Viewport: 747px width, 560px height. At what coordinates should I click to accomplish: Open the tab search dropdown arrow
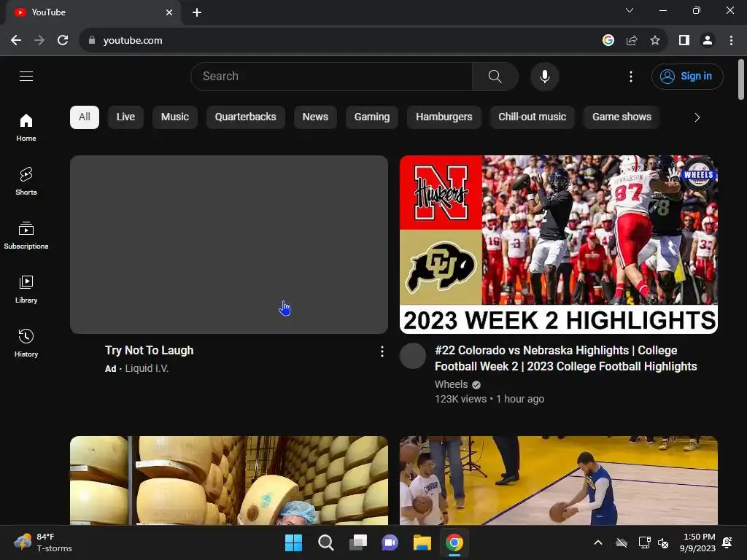630,10
